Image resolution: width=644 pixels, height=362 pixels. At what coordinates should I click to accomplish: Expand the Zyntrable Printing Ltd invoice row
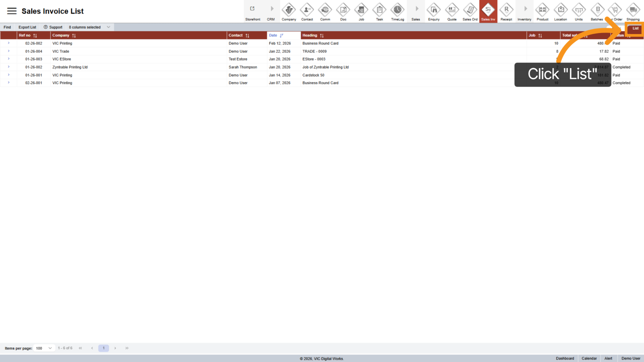pos(9,67)
